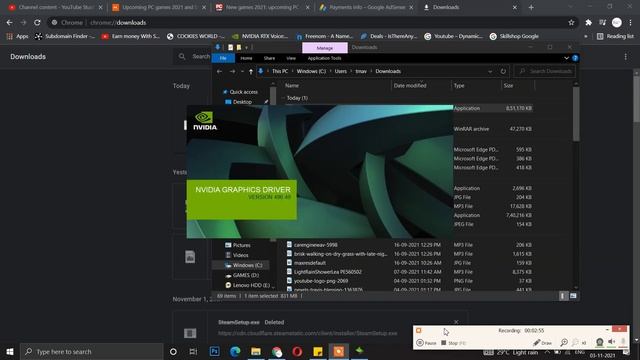
Task: Open the Windows Start menu
Action: coord(10,351)
